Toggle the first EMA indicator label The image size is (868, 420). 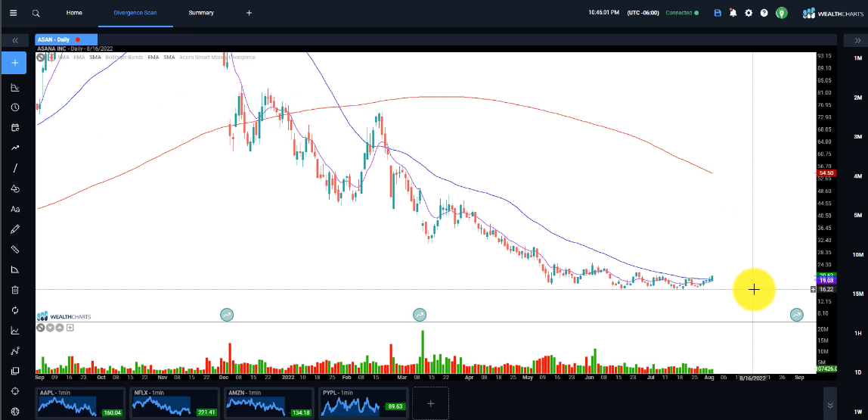(79, 57)
